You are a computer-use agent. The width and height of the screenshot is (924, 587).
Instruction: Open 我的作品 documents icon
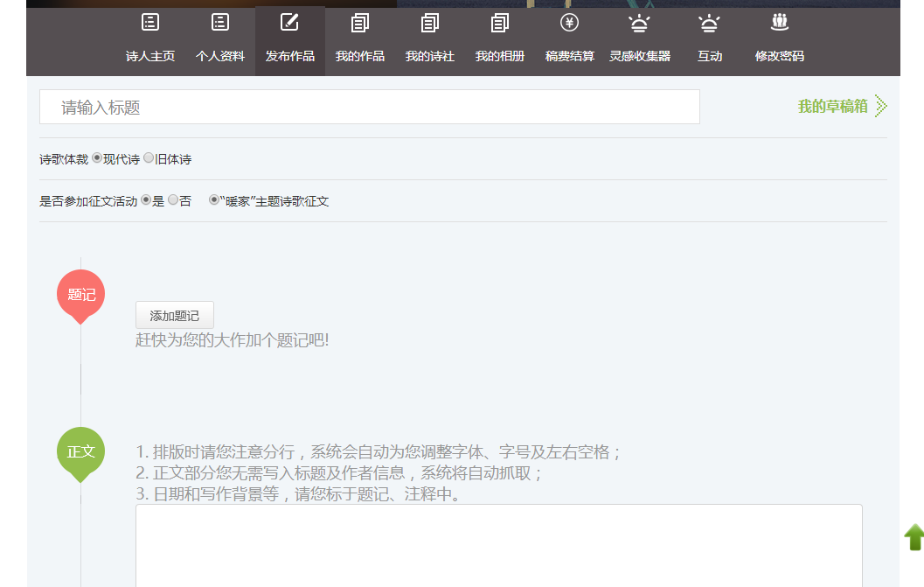pyautogui.click(x=360, y=23)
